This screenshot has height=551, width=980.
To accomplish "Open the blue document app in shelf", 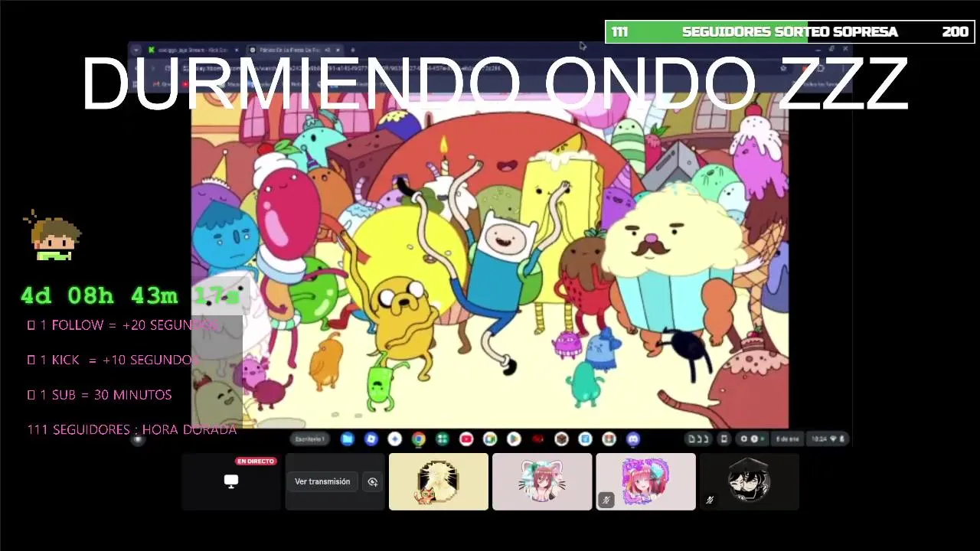I will [x=585, y=439].
